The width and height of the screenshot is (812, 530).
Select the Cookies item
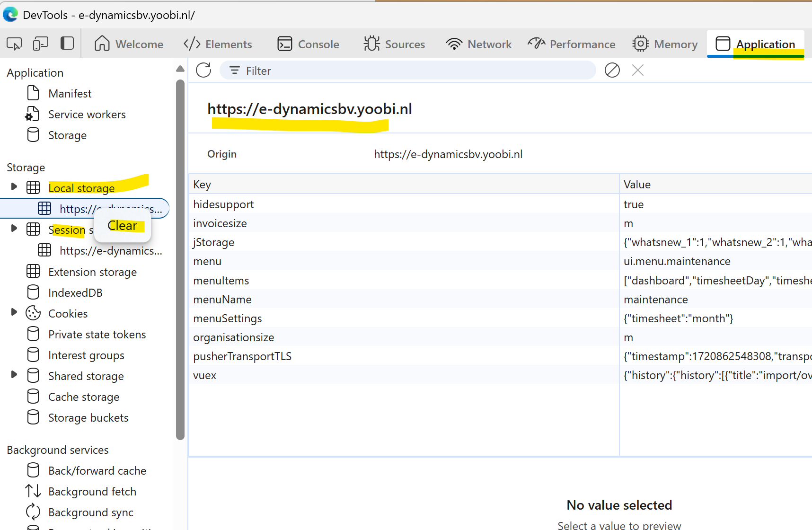[68, 313]
